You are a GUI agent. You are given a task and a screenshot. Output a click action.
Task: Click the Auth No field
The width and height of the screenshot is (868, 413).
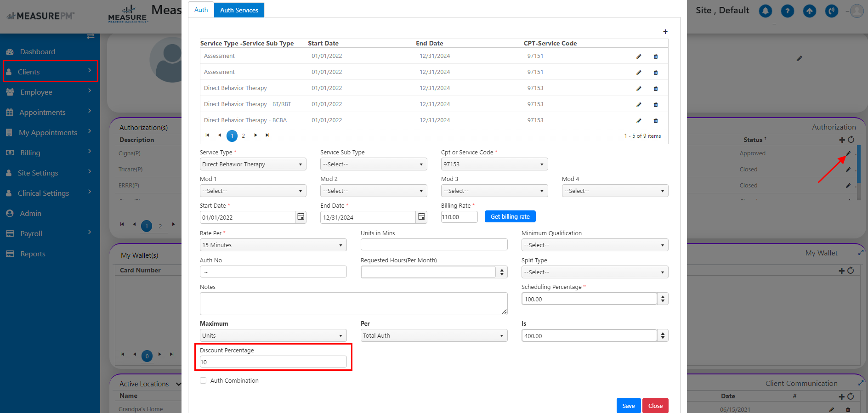point(273,272)
